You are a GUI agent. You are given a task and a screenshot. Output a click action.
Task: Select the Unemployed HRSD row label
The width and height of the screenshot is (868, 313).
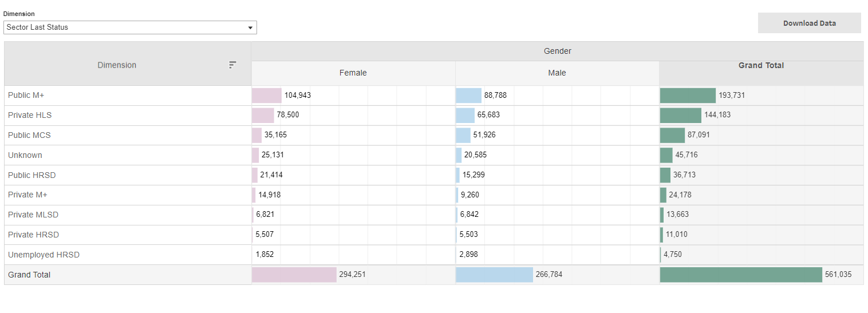(44, 255)
